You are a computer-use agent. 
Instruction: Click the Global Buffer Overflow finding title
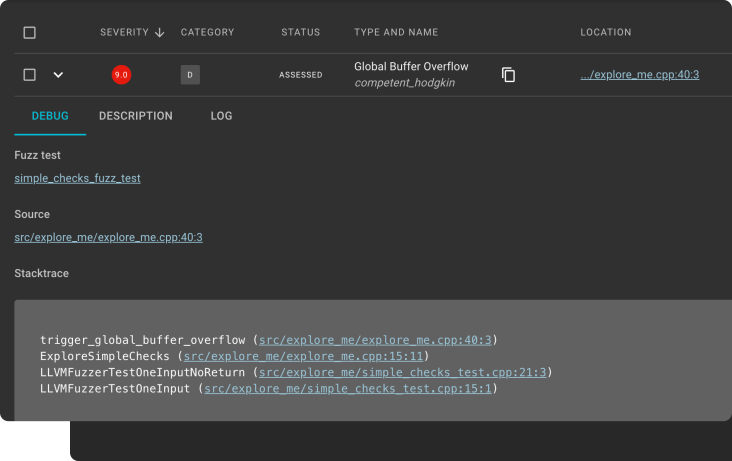(x=411, y=66)
